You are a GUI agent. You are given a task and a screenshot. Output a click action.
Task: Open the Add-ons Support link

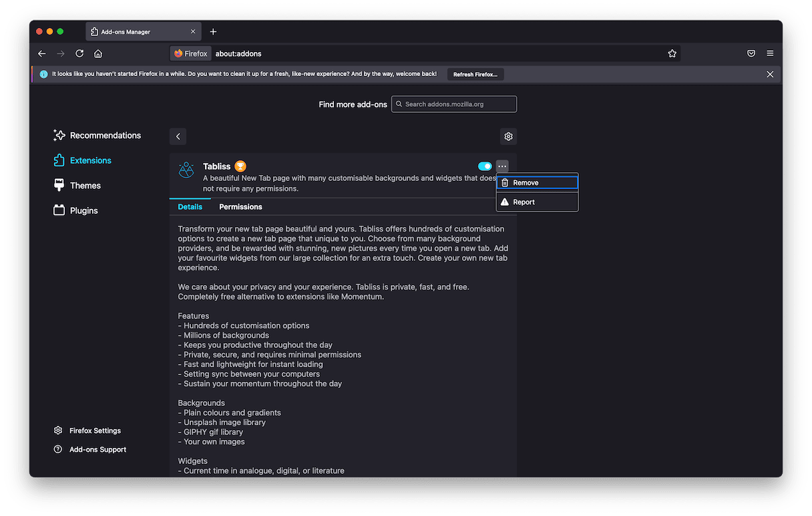(90, 449)
